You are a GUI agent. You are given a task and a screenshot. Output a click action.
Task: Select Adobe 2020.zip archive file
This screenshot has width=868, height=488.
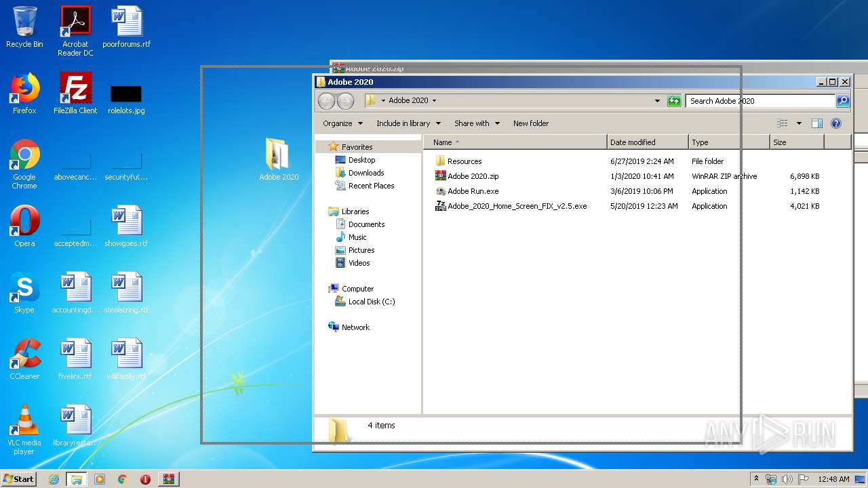473,176
